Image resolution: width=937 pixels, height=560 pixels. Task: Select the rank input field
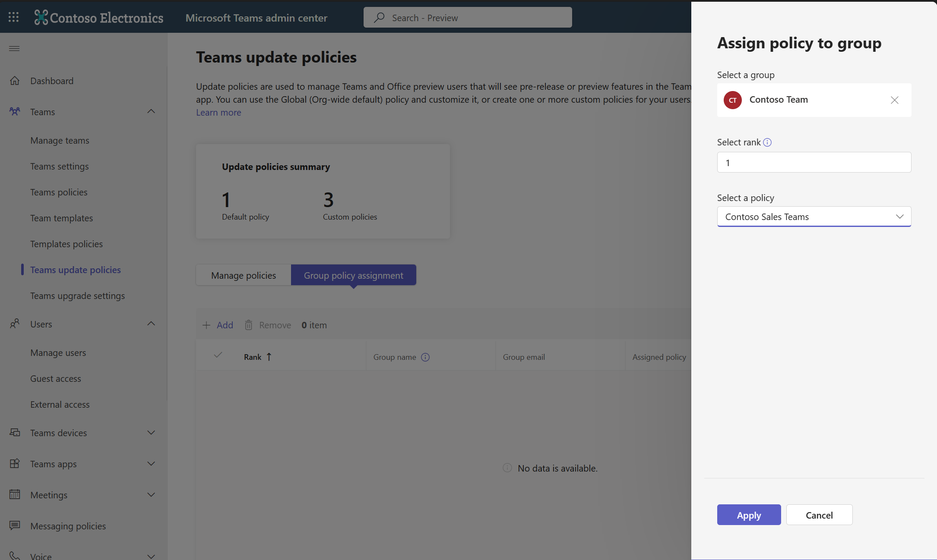tap(814, 162)
